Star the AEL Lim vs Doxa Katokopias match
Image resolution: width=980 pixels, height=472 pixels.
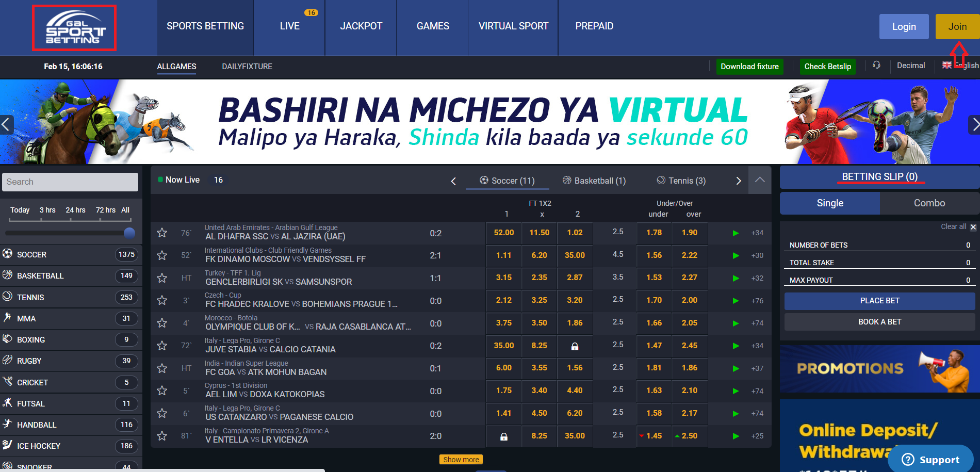[162, 390]
